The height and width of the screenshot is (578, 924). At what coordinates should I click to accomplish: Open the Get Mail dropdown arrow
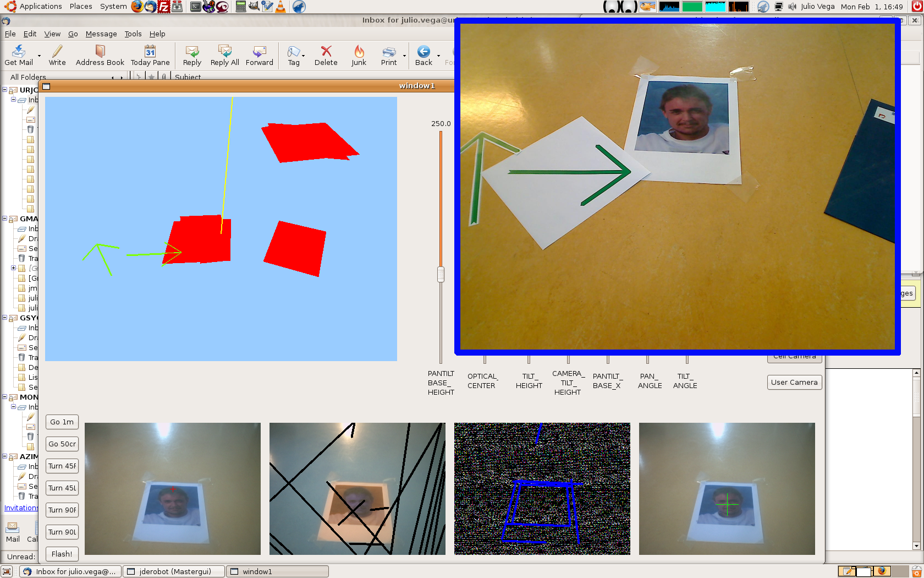[39, 56]
